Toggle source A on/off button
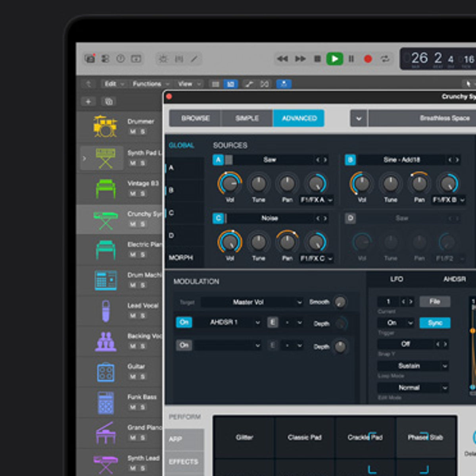This screenshot has height=476, width=476. pos(218,160)
